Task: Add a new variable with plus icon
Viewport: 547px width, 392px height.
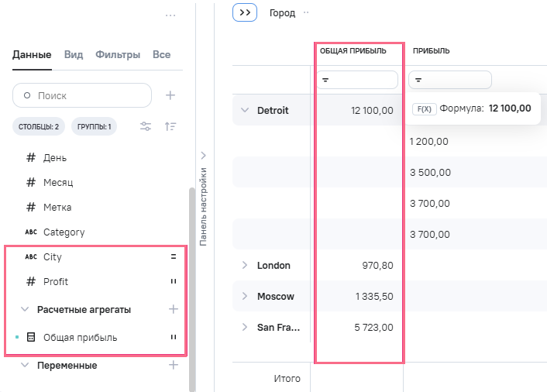Action: [x=174, y=365]
